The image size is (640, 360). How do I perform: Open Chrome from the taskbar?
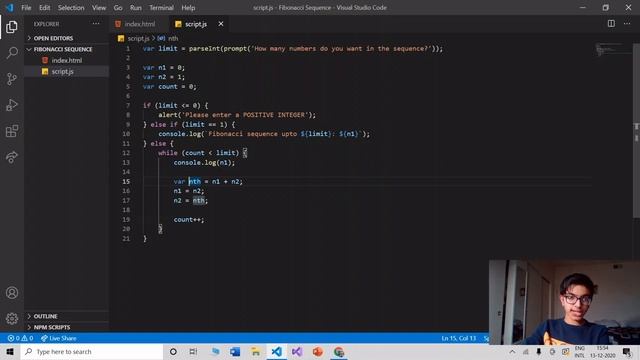pyautogui.click(x=339, y=352)
